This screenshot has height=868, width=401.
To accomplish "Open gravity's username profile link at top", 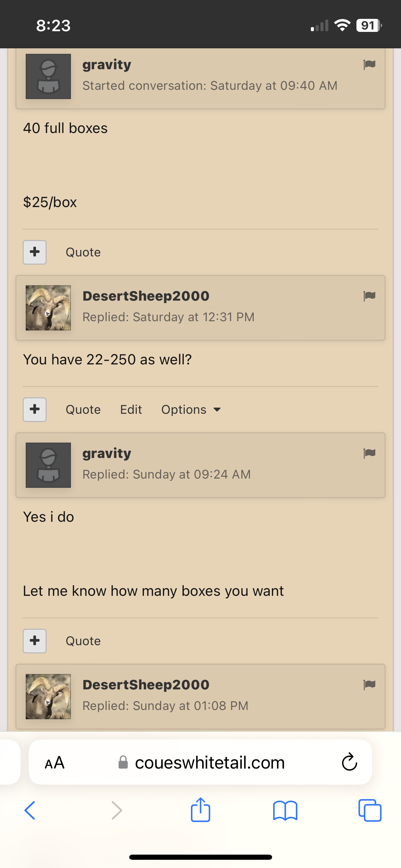I will (x=107, y=65).
